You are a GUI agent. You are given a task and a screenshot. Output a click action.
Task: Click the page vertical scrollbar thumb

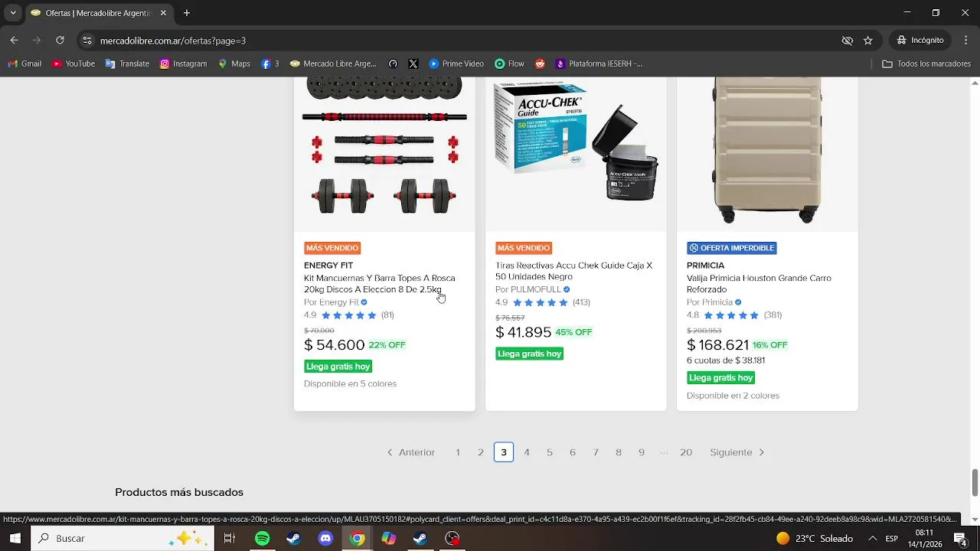coord(975,482)
